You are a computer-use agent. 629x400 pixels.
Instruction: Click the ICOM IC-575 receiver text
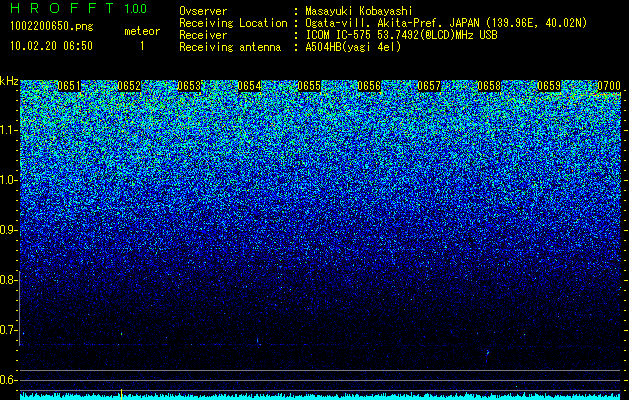pos(402,35)
